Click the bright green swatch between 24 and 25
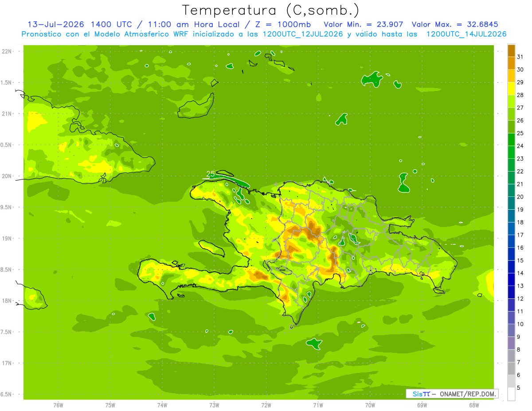This screenshot has height=411, width=532. 511,140
